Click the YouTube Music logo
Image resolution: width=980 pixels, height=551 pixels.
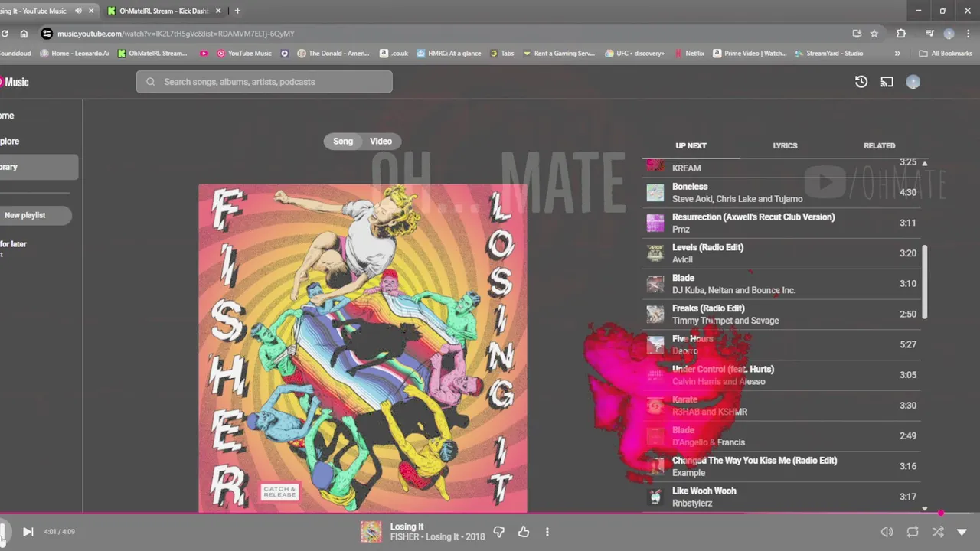coord(14,82)
